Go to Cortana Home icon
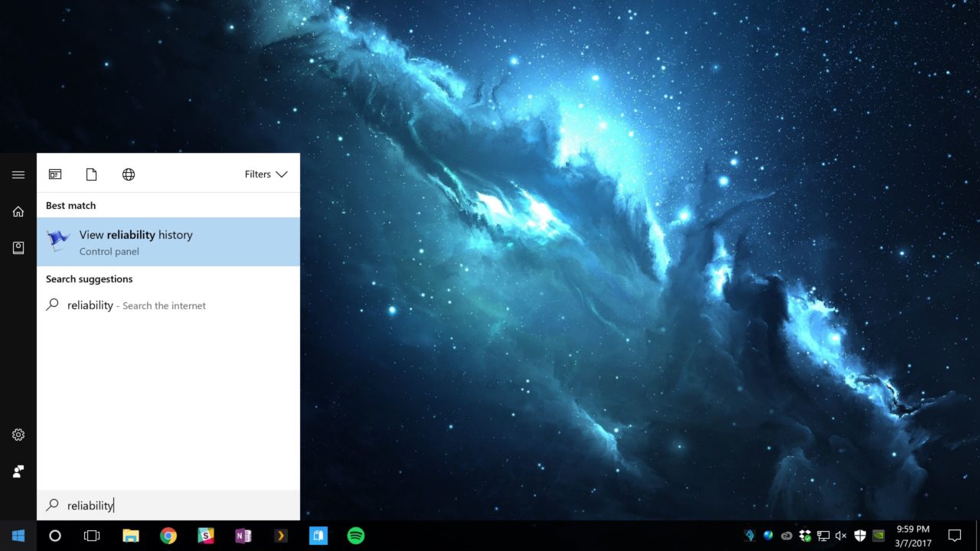The height and width of the screenshot is (551, 980). (x=18, y=211)
